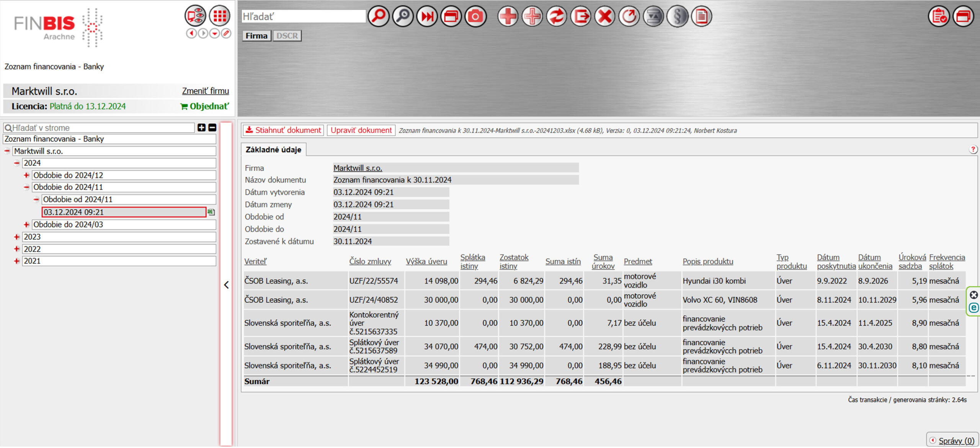Click the black minus collapse-all tree icon
The image size is (980, 448).
212,128
